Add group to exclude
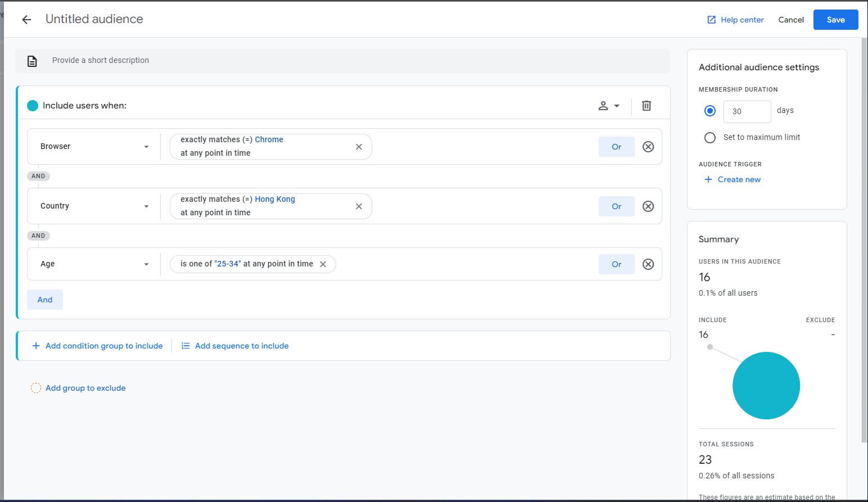868x502 pixels. (x=78, y=388)
